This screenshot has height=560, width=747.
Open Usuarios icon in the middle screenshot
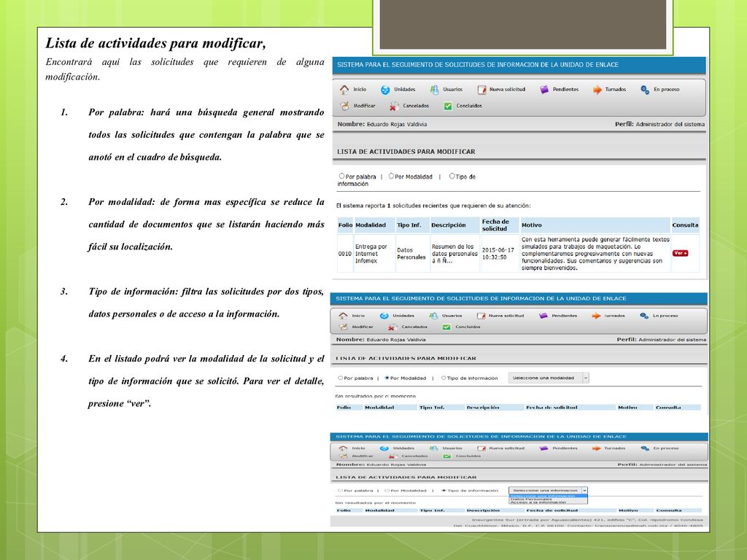(x=433, y=316)
